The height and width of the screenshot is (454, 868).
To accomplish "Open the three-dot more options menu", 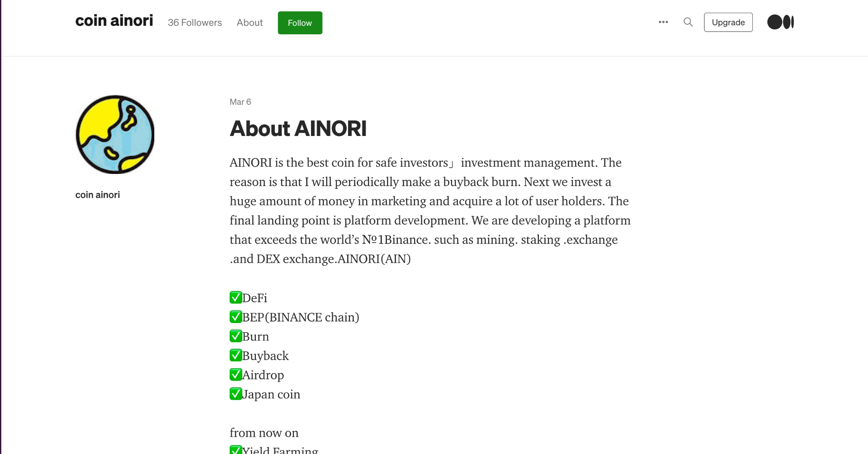I will click(x=663, y=22).
